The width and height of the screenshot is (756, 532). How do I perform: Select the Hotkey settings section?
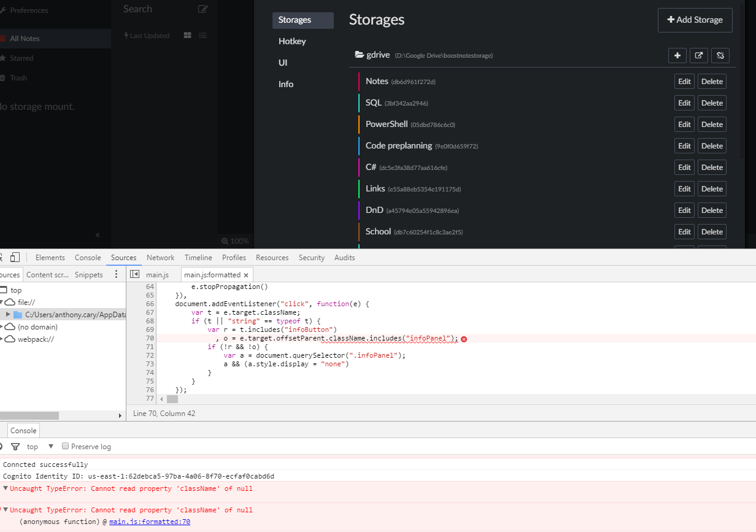291,41
